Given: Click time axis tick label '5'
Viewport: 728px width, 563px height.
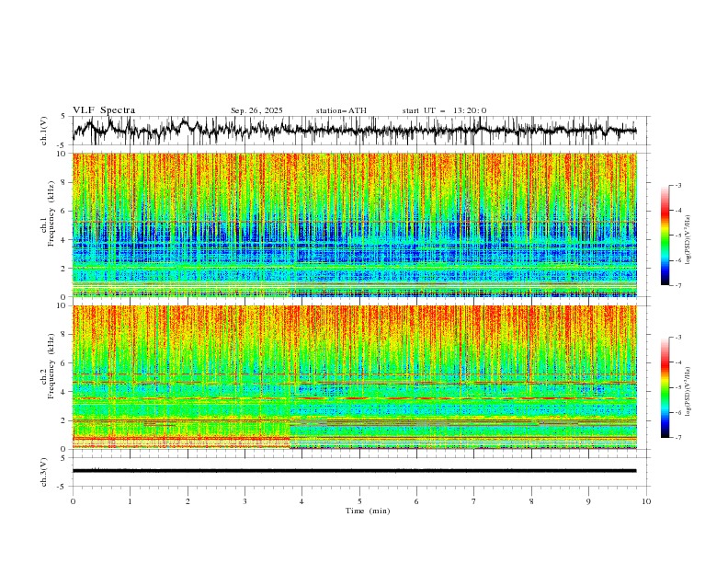Looking at the screenshot, I should point(359,501).
